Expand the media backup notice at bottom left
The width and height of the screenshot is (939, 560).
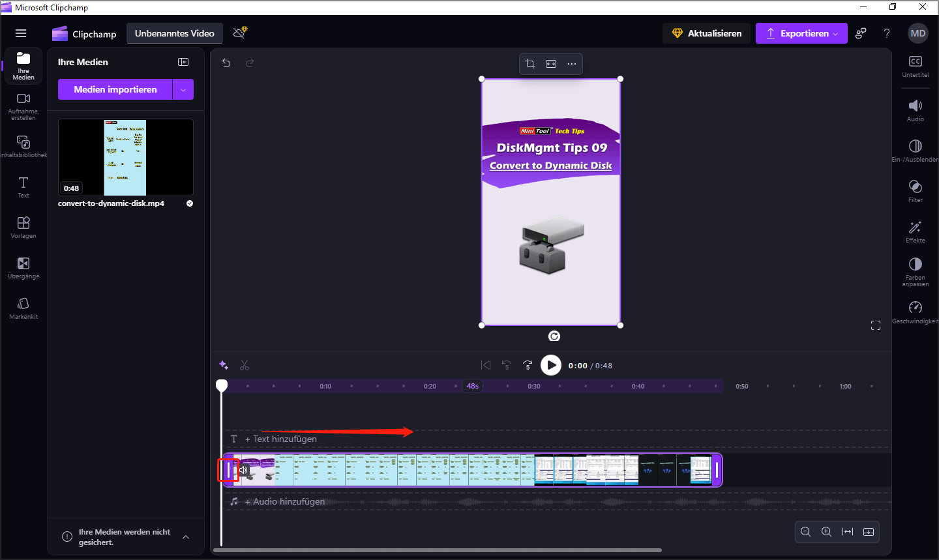click(x=185, y=537)
